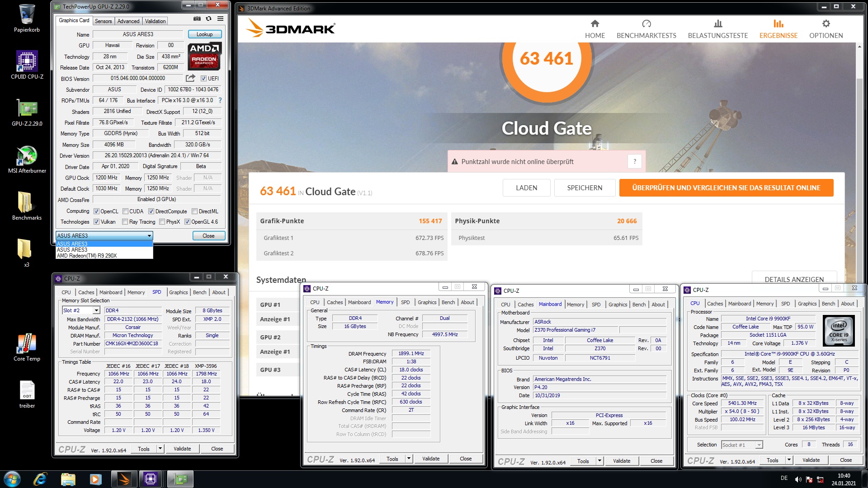Open Tools dropdown arrow in CPU-Z SPD window
This screenshot has height=488, width=868.
[160, 449]
